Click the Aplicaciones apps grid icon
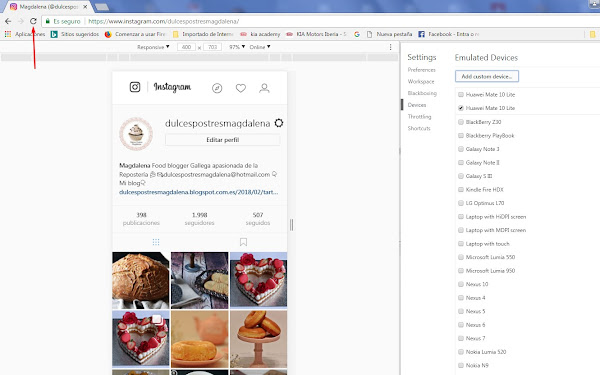This screenshot has height=375, width=600. pos(8,34)
